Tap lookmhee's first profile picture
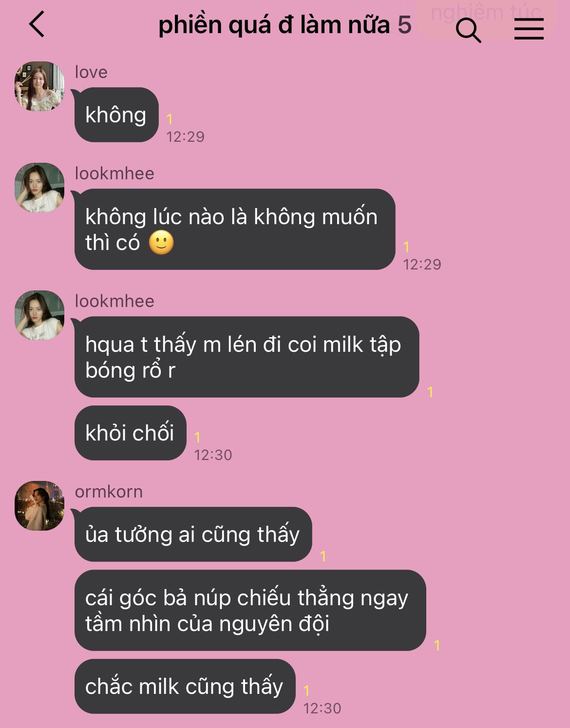The height and width of the screenshot is (728, 570). [39, 188]
